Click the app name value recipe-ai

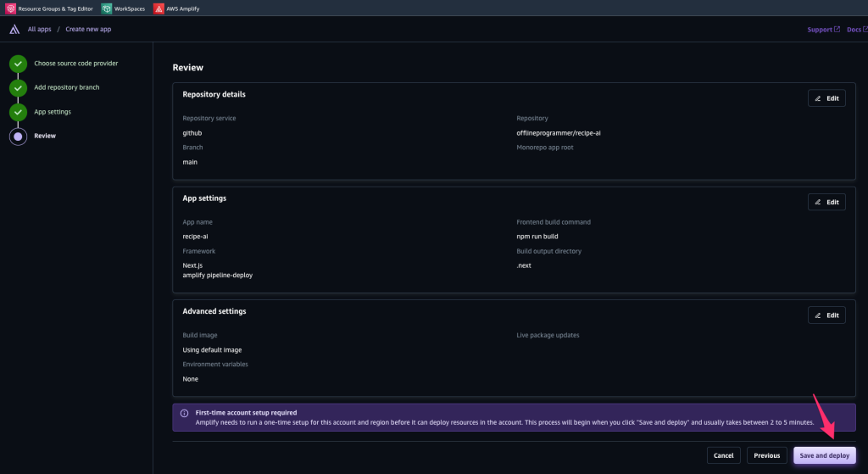(196, 237)
